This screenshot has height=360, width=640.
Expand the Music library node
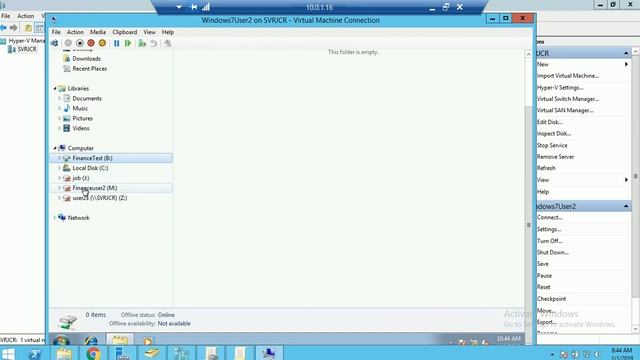[x=59, y=108]
